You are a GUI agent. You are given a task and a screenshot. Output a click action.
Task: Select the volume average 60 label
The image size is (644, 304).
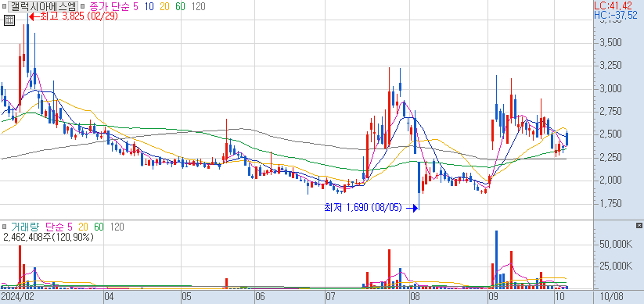pyautogui.click(x=99, y=227)
